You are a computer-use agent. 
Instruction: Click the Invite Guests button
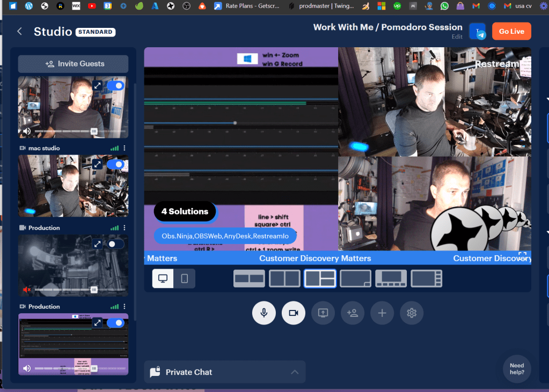(73, 64)
